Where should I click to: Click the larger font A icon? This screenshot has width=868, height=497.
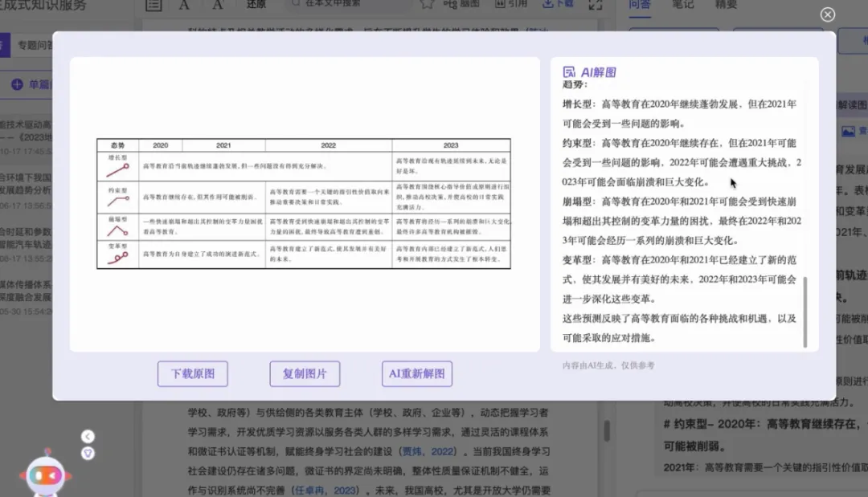coord(218,5)
